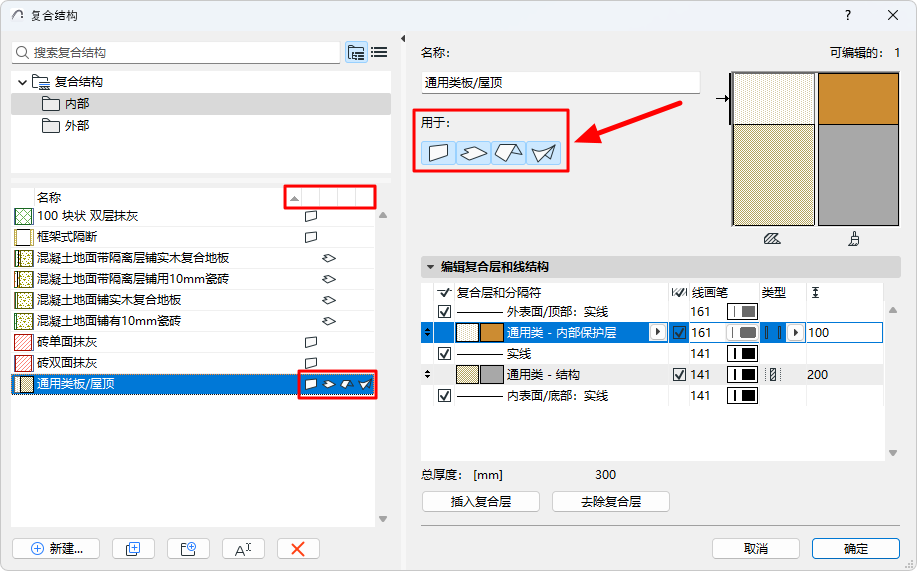This screenshot has width=917, height=571.
Task: Click pen color swatch in 内部保护层 row
Action: click(742, 332)
